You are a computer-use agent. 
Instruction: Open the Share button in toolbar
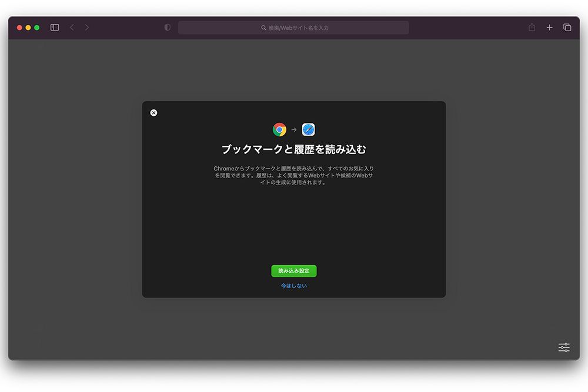pos(532,27)
